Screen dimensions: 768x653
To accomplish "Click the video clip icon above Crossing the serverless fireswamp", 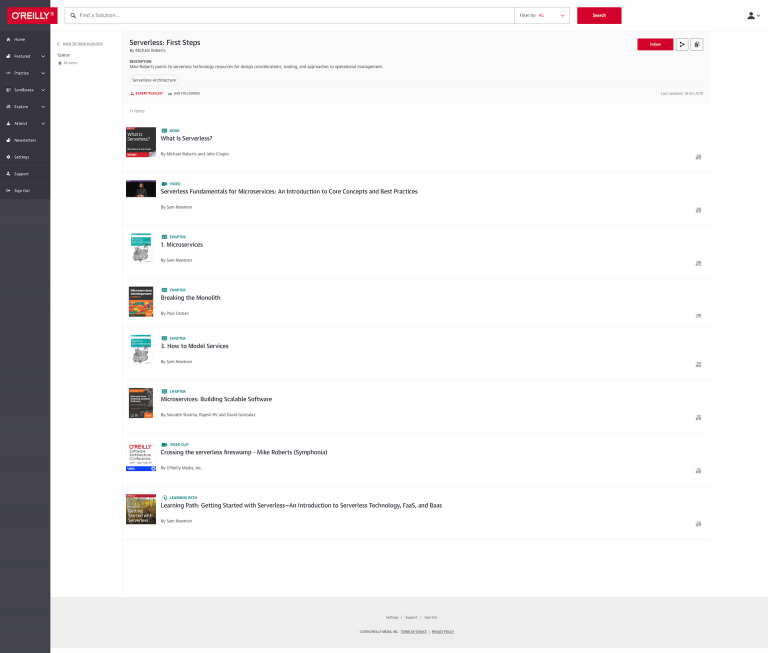I will pyautogui.click(x=164, y=445).
